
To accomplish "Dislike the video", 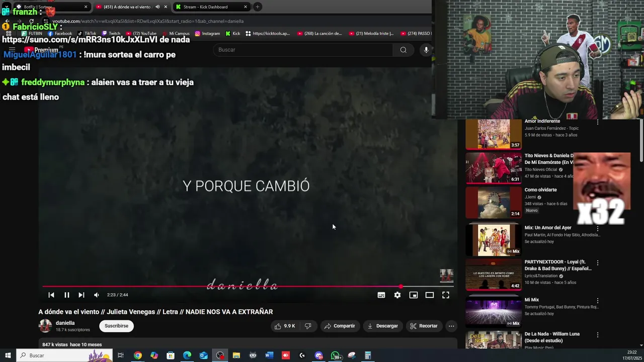I will coord(308,326).
